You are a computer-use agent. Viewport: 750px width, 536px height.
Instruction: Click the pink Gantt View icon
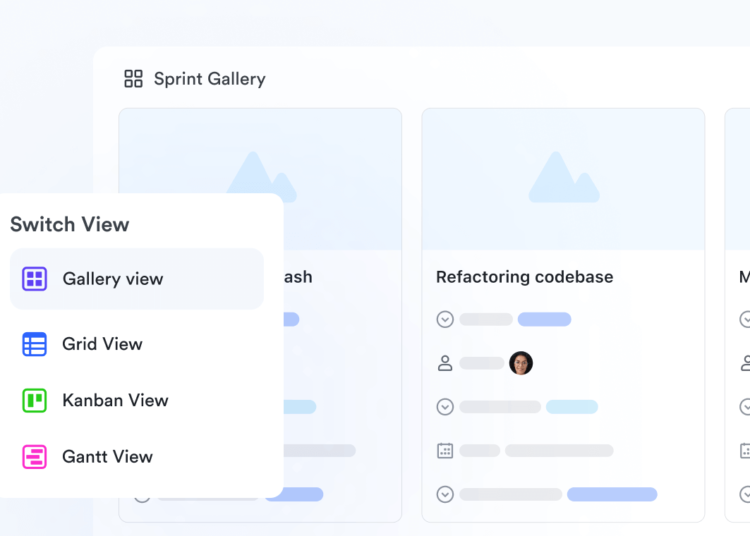[x=34, y=457]
